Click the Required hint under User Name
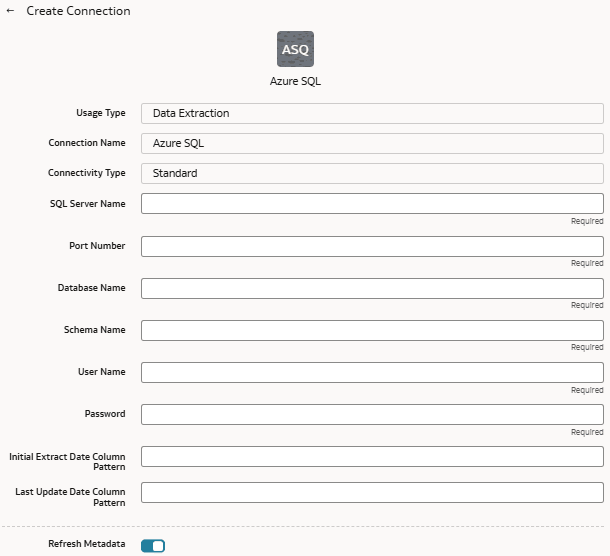The height and width of the screenshot is (556, 610). coord(587,390)
